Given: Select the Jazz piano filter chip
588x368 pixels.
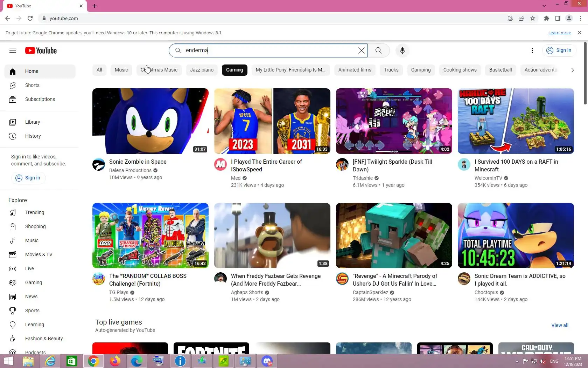Looking at the screenshot, I should click(202, 70).
